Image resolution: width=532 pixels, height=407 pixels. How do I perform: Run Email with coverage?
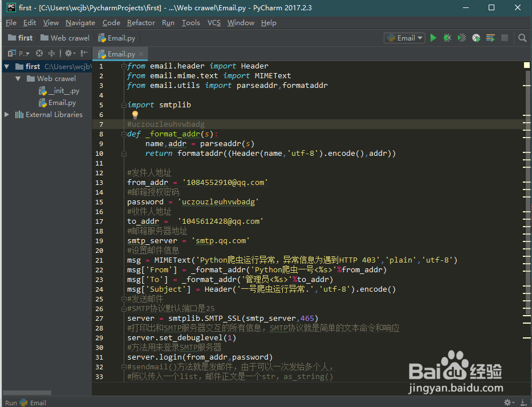coord(462,38)
